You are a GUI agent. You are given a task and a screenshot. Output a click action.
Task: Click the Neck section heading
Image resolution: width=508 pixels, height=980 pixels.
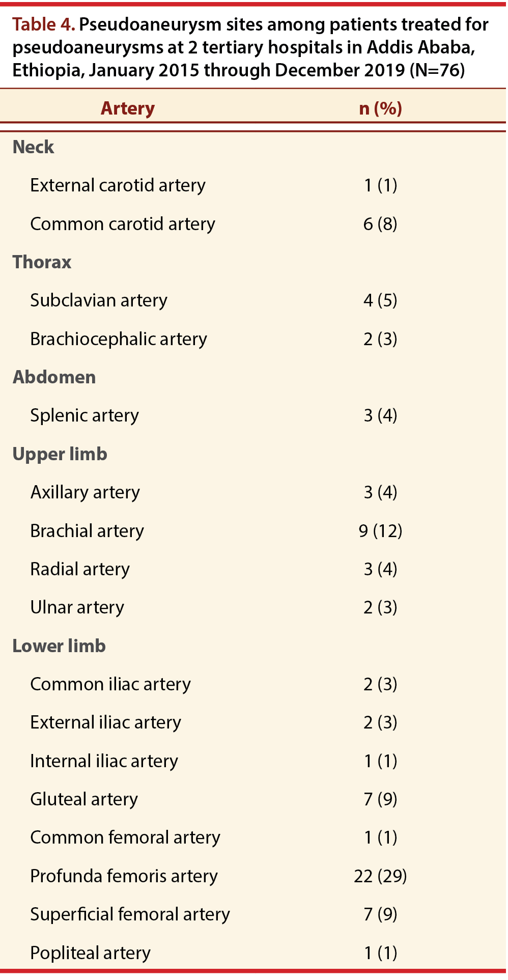(x=33, y=147)
